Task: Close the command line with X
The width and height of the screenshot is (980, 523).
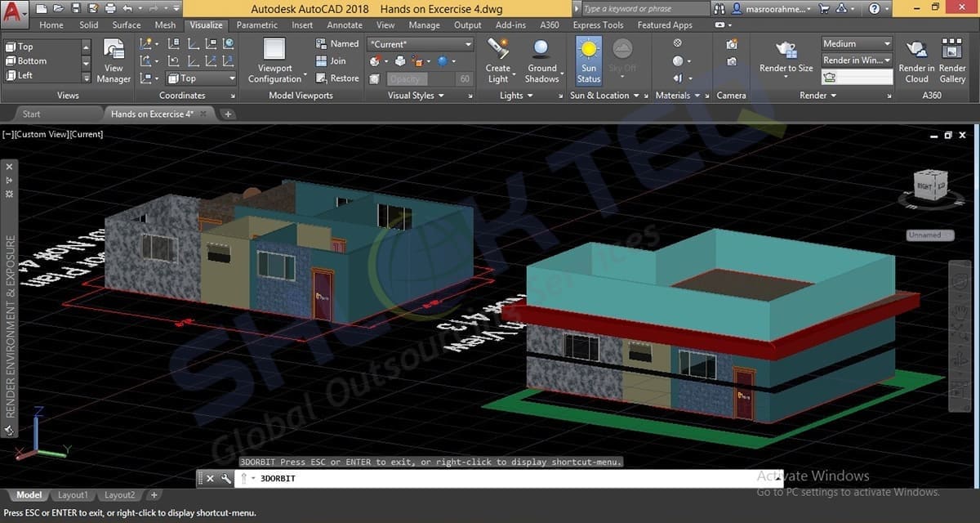Action: coord(209,479)
